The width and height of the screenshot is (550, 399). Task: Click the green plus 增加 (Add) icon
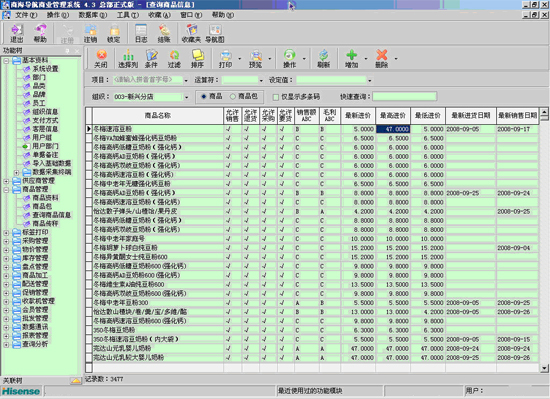[351, 59]
